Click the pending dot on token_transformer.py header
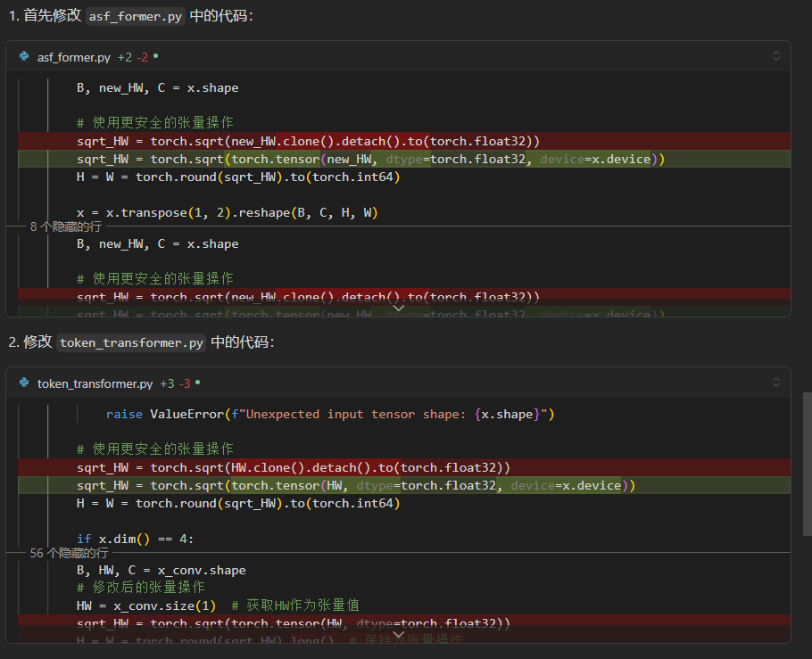The height and width of the screenshot is (659, 812). point(198,383)
